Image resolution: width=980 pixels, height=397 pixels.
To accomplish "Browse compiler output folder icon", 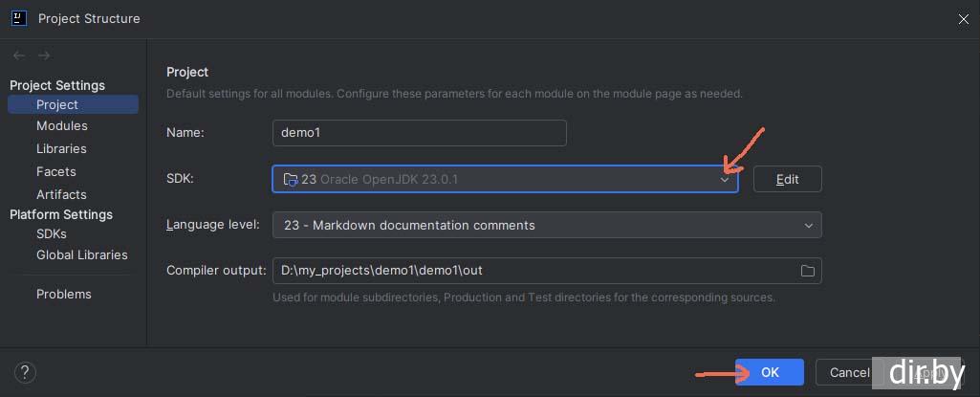I will coord(808,272).
